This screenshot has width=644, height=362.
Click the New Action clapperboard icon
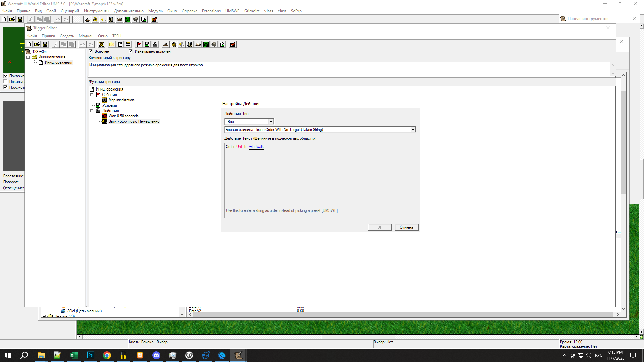155,44
